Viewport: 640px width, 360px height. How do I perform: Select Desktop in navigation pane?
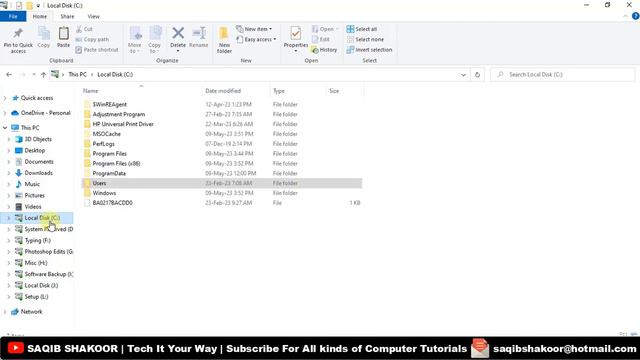tap(35, 151)
